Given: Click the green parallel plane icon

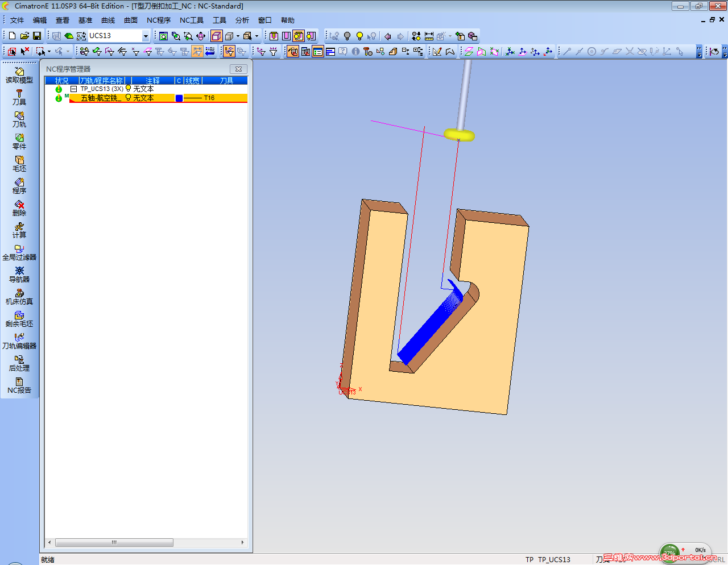Looking at the screenshot, I should click(469, 51).
